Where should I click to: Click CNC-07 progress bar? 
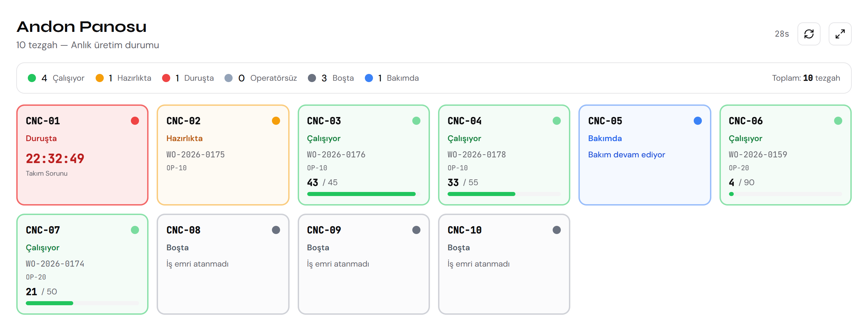pyautogui.click(x=82, y=303)
